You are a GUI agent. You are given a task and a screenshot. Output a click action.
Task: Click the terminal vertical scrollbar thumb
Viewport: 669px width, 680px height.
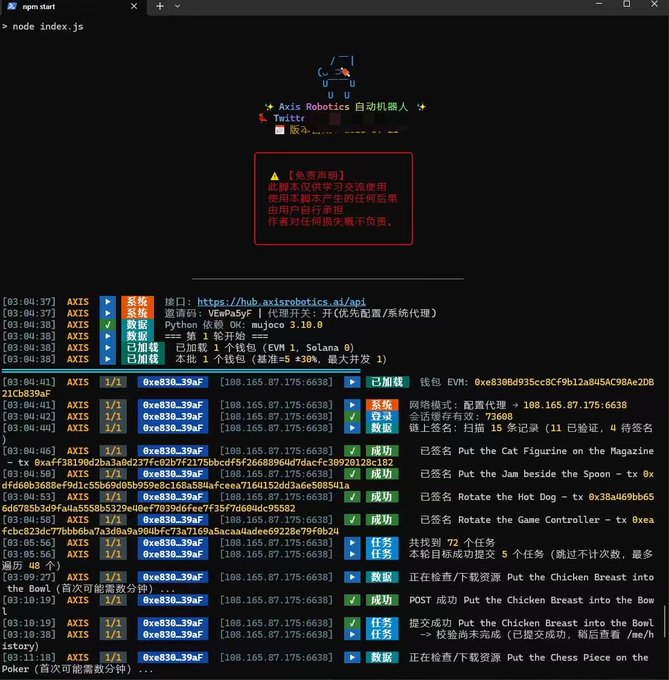[x=664, y=621]
